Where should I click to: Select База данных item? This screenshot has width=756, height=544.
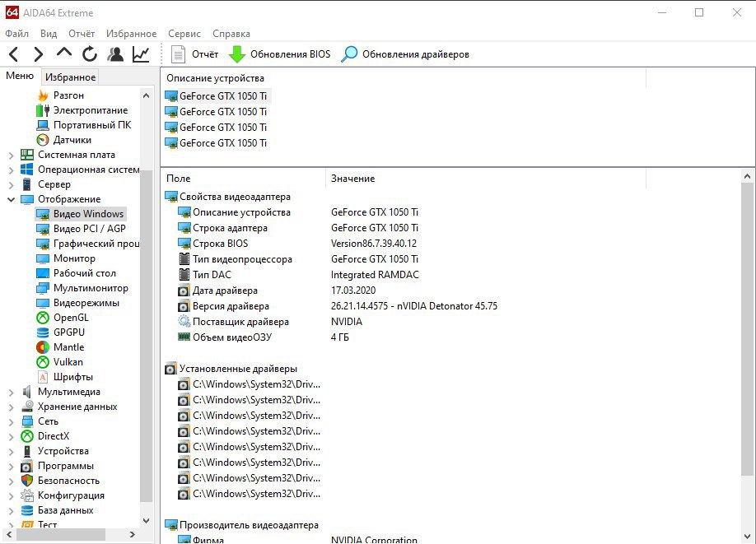[x=58, y=510]
